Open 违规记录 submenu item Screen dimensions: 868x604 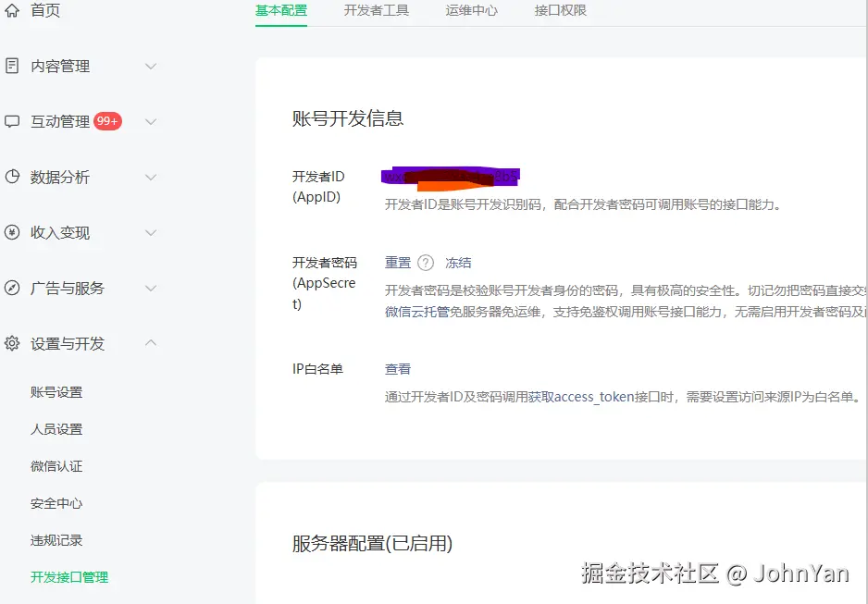pyautogui.click(x=56, y=540)
